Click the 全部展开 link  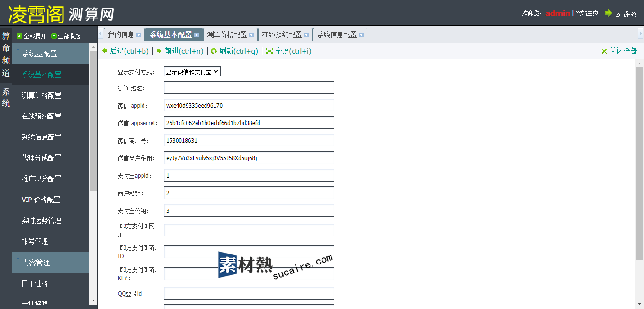point(35,36)
